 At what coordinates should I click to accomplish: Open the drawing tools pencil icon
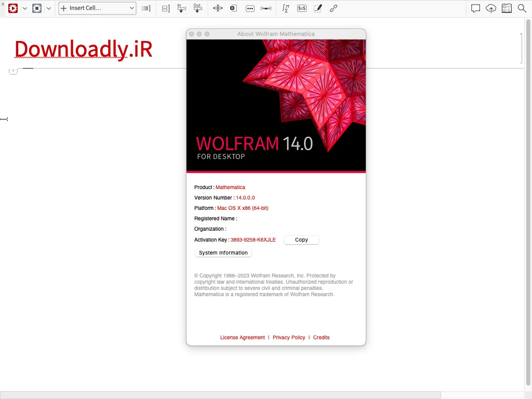click(317, 8)
